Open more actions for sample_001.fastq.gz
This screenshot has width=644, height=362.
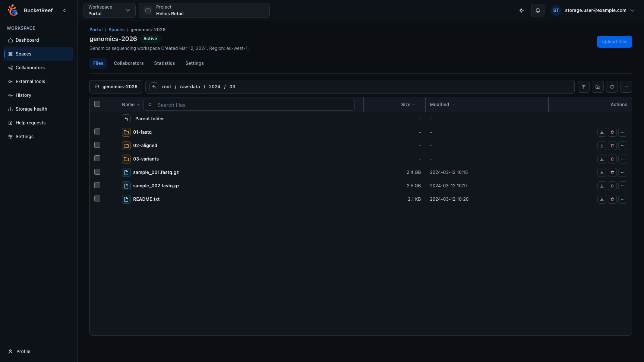tap(623, 172)
